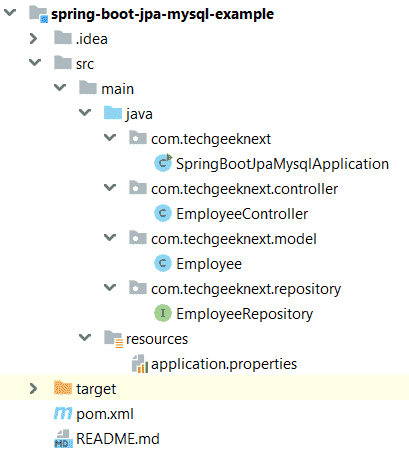Select the EmployeeRepository file name
The height and width of the screenshot is (454, 409).
pos(245,314)
